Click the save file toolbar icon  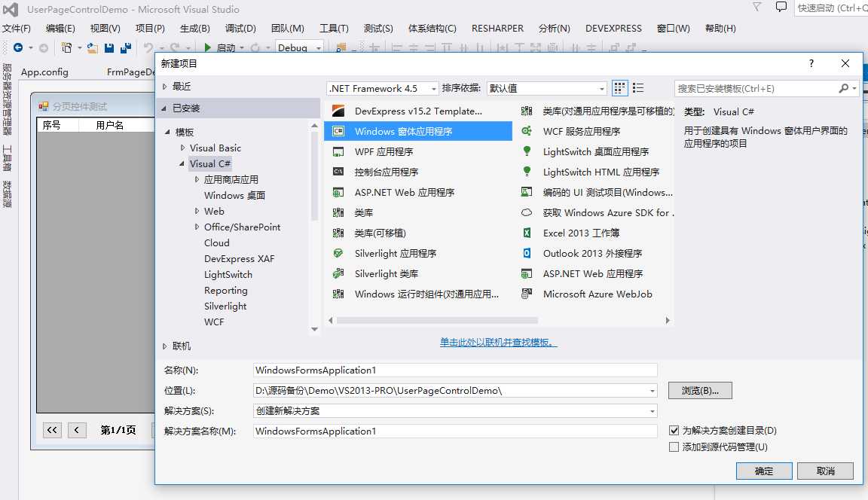(109, 48)
